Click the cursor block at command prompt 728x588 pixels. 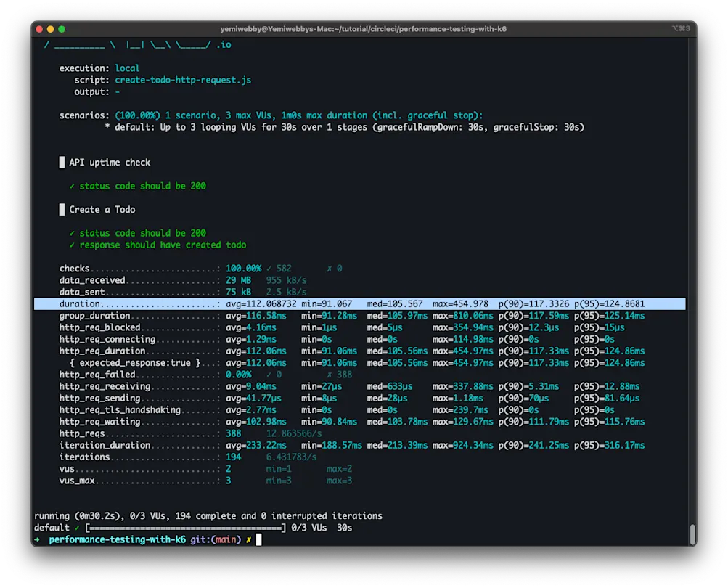[x=258, y=539]
